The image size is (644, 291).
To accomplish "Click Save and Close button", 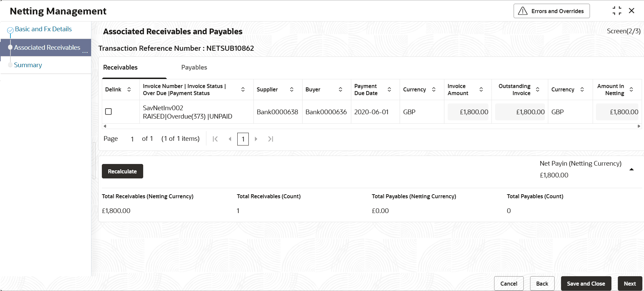I will click(x=586, y=284).
